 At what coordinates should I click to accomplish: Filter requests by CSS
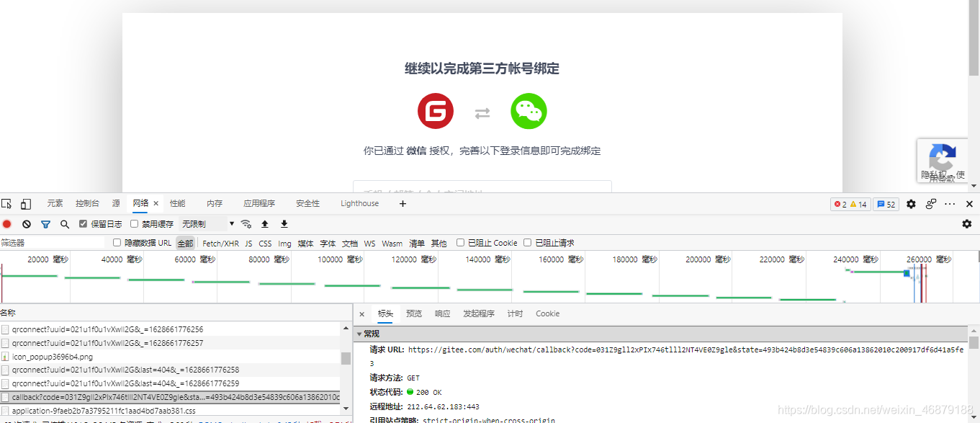(265, 244)
